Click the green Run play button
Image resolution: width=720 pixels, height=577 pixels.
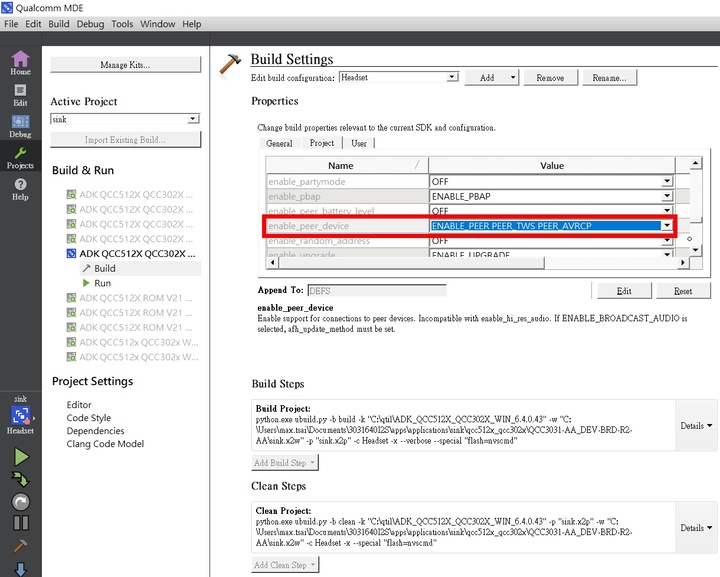point(21,457)
